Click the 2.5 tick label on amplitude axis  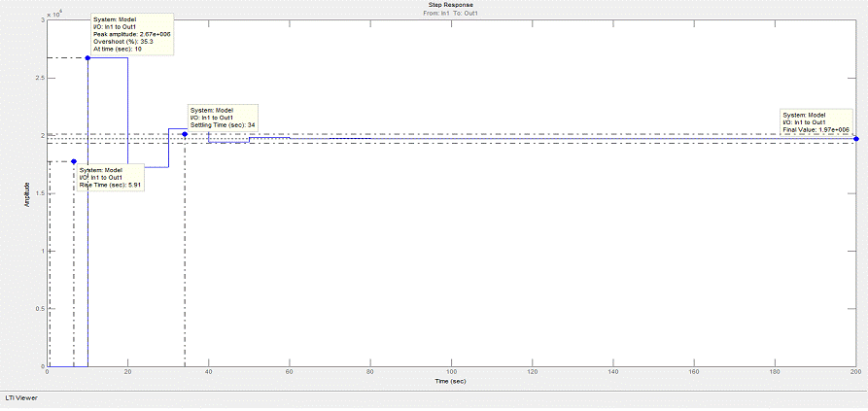[x=40, y=78]
